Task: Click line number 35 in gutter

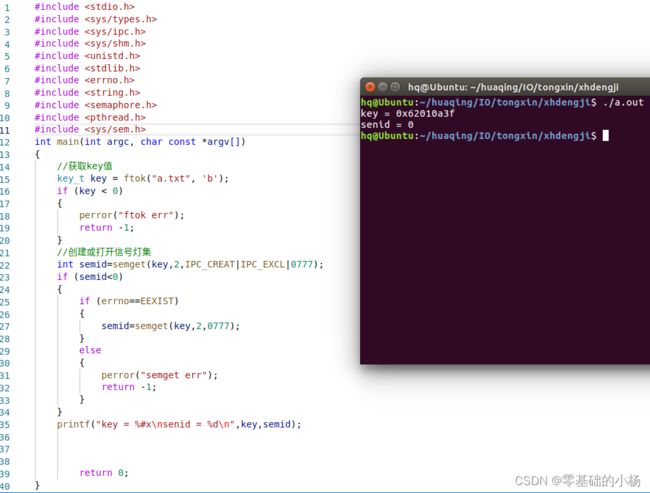Action: click(5, 425)
